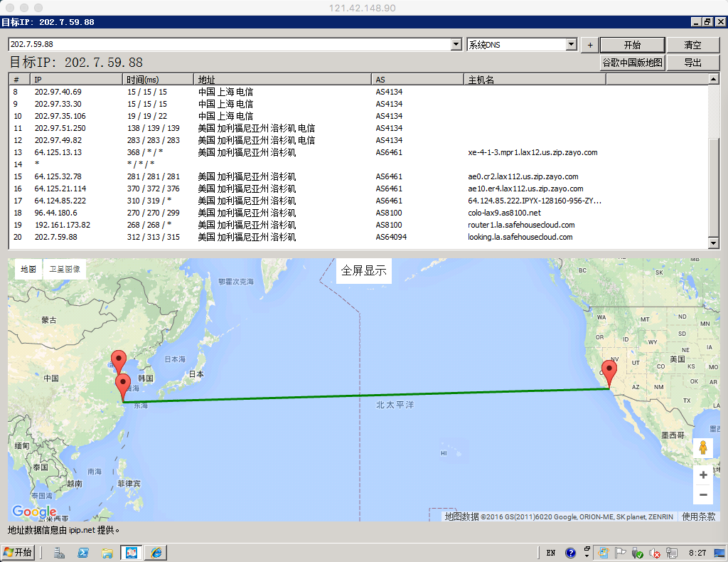The image size is (728, 562).
Task: Open Windows Explorer folder taskbar icon
Action: (x=107, y=553)
